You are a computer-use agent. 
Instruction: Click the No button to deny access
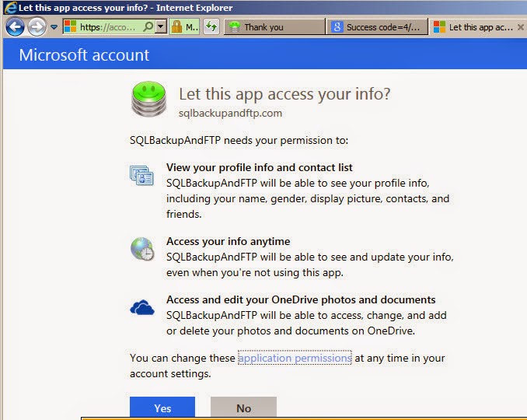coord(243,408)
